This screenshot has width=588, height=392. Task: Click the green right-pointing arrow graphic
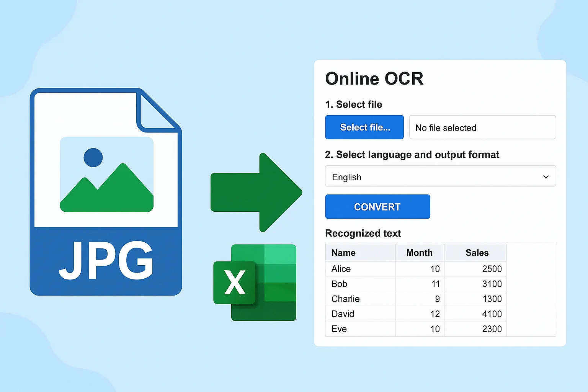(x=256, y=193)
